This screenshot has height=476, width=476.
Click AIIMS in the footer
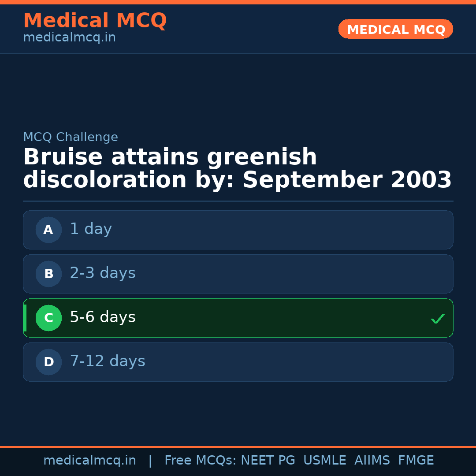click(372, 461)
